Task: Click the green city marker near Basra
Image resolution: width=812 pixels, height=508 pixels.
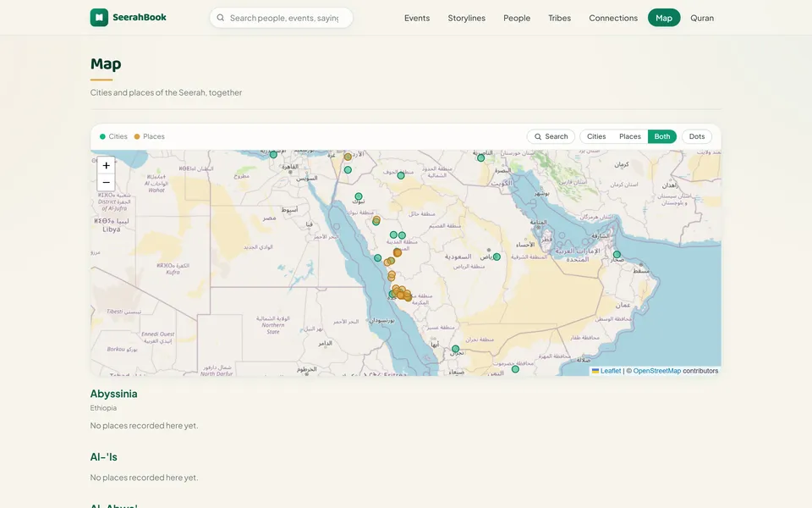Action: point(481,157)
